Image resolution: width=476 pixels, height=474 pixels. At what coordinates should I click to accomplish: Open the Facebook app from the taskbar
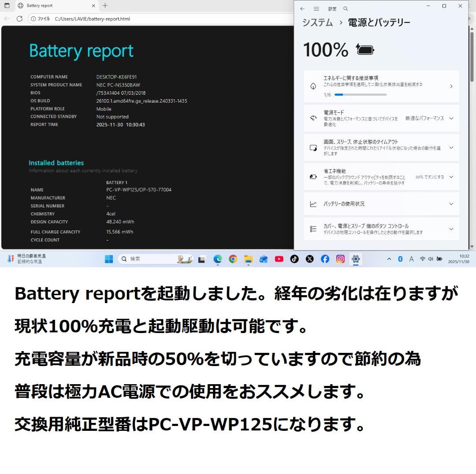(325, 259)
